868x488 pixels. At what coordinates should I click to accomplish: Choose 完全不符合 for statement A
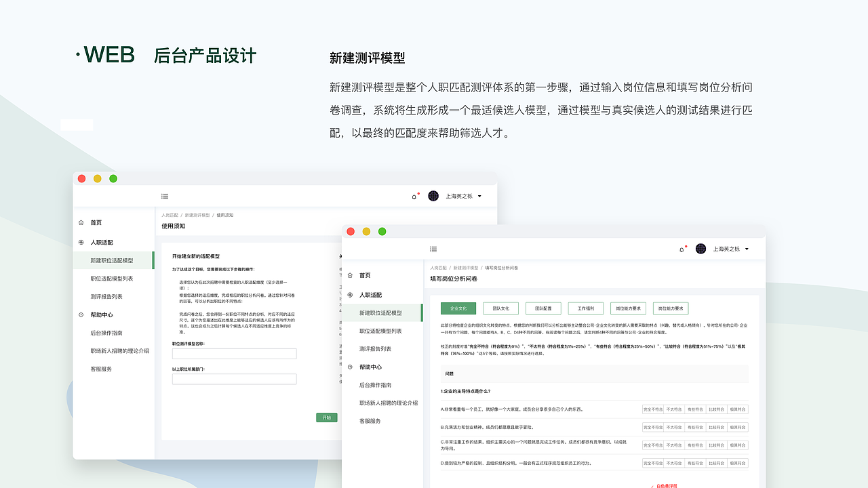coord(653,409)
